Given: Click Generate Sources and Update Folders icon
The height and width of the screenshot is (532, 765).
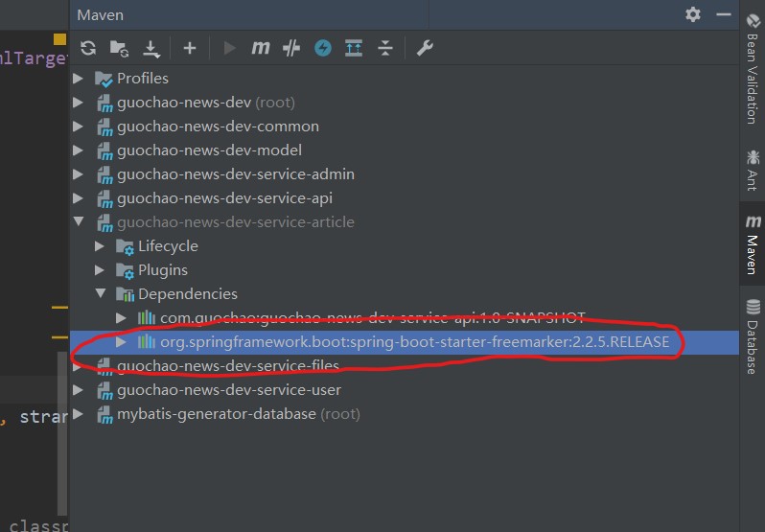Looking at the screenshot, I should [119, 48].
